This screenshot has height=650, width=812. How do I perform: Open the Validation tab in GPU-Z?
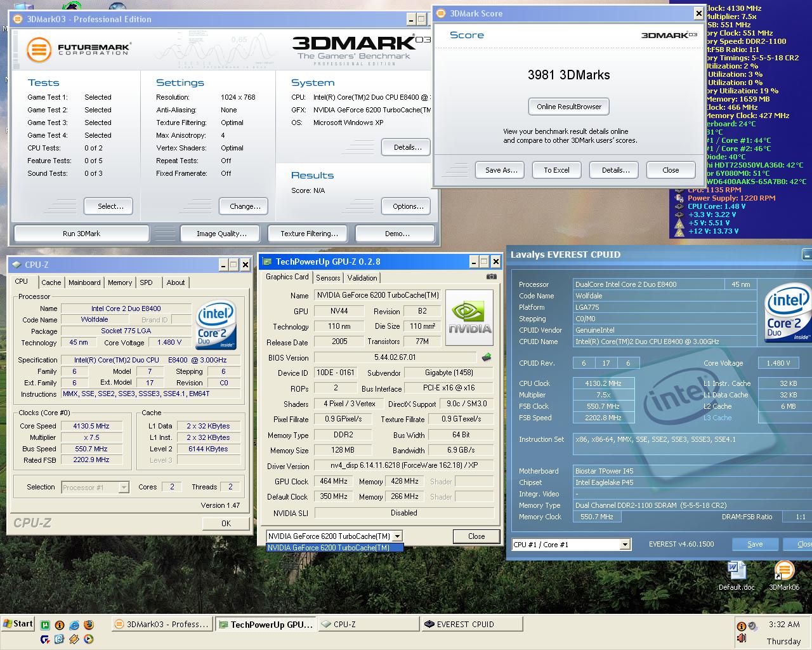coord(362,278)
